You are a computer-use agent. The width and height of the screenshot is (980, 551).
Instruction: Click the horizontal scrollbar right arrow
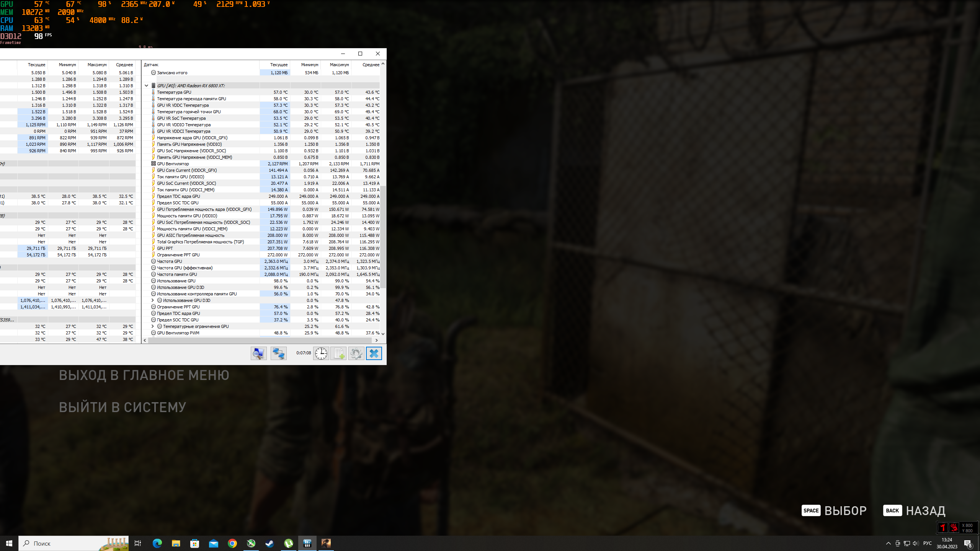(x=377, y=340)
